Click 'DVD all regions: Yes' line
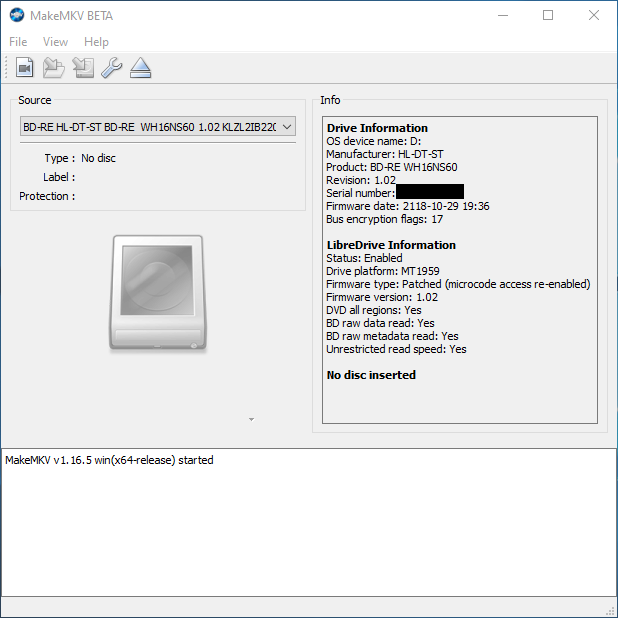The image size is (618, 618). tap(374, 310)
